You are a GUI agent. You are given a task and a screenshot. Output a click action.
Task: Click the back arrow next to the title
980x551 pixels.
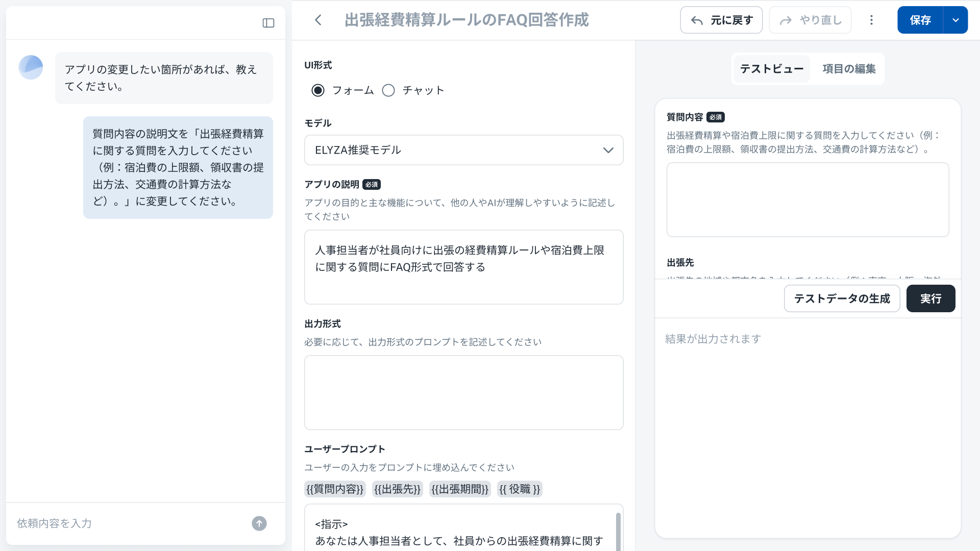(x=318, y=20)
